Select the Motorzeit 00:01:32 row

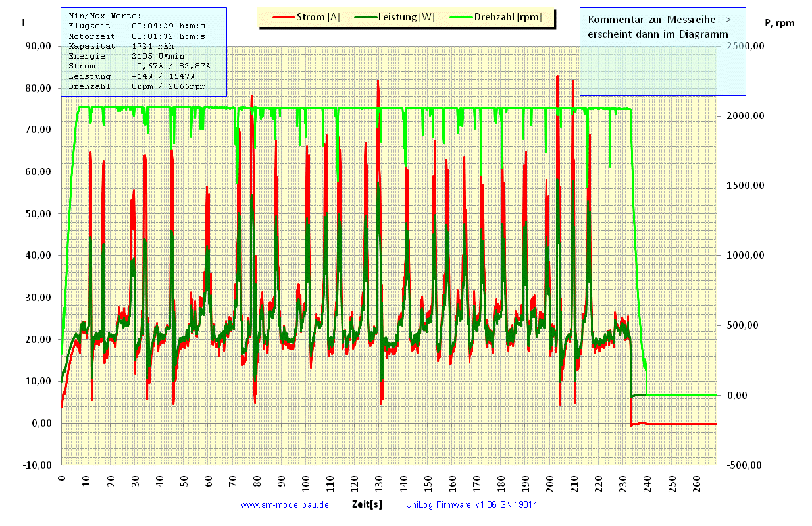(137, 36)
